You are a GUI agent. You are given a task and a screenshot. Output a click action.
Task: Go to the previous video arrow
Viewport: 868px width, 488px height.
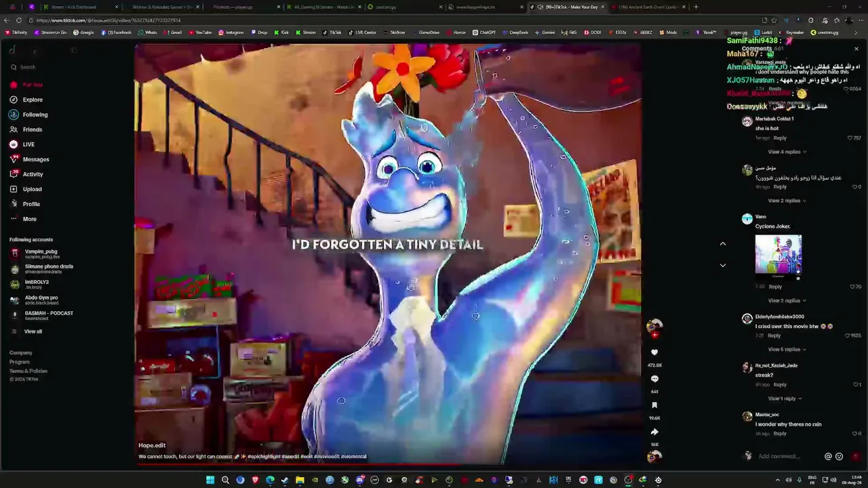[723, 243]
